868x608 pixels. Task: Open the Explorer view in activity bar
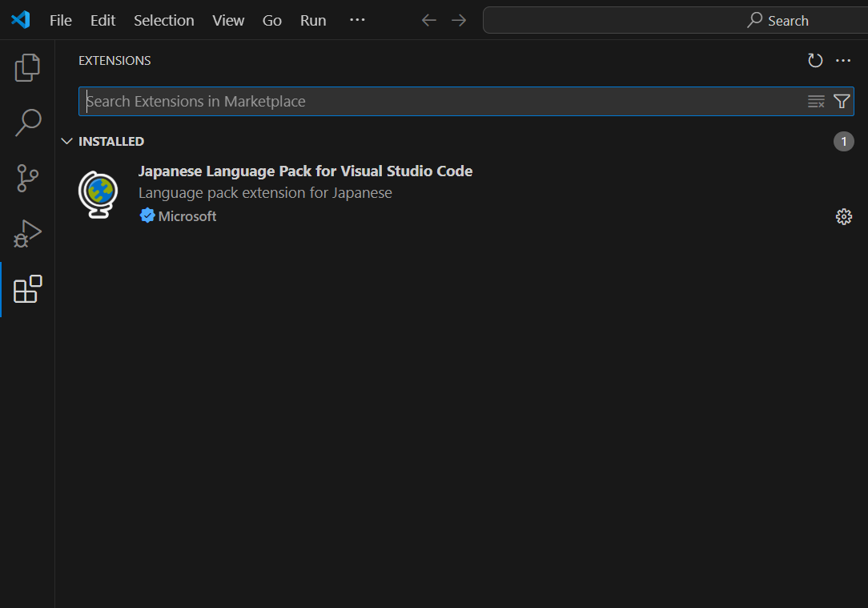(27, 67)
